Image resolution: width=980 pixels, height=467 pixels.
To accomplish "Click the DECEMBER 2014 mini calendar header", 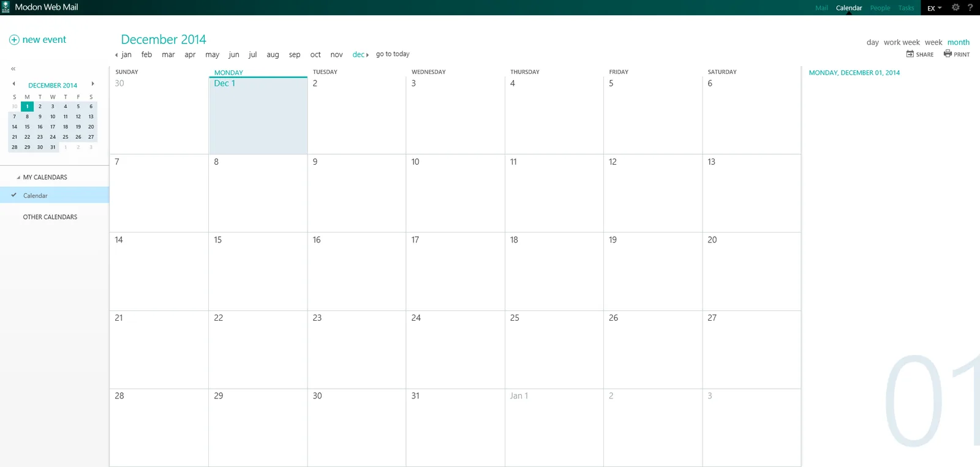I will (x=53, y=86).
